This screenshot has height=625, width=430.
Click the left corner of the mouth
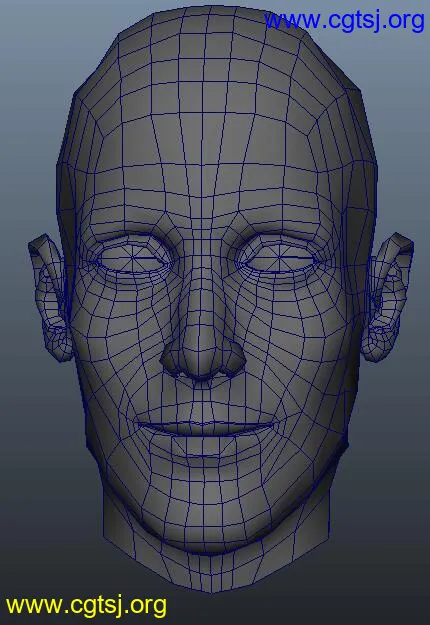pos(137,424)
